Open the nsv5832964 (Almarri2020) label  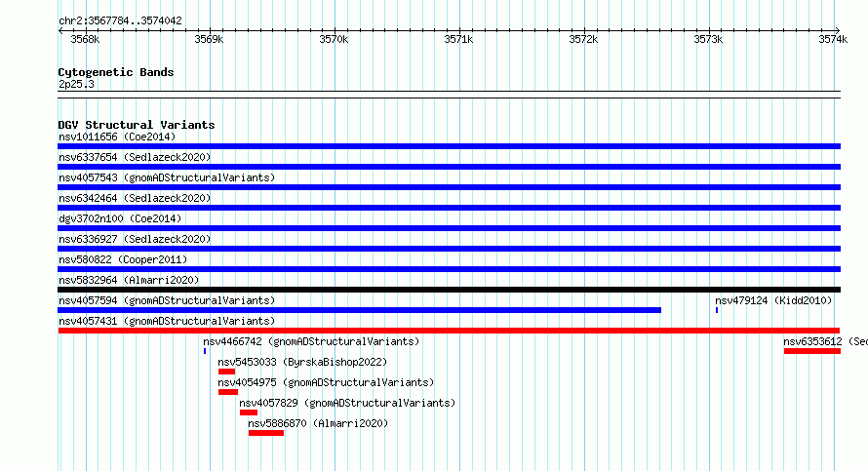point(129,280)
